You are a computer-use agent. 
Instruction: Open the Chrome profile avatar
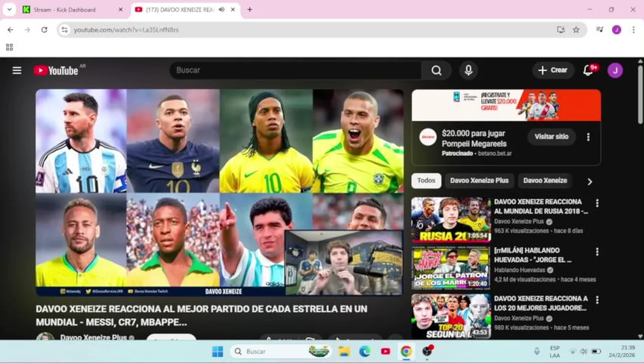pyautogui.click(x=616, y=30)
